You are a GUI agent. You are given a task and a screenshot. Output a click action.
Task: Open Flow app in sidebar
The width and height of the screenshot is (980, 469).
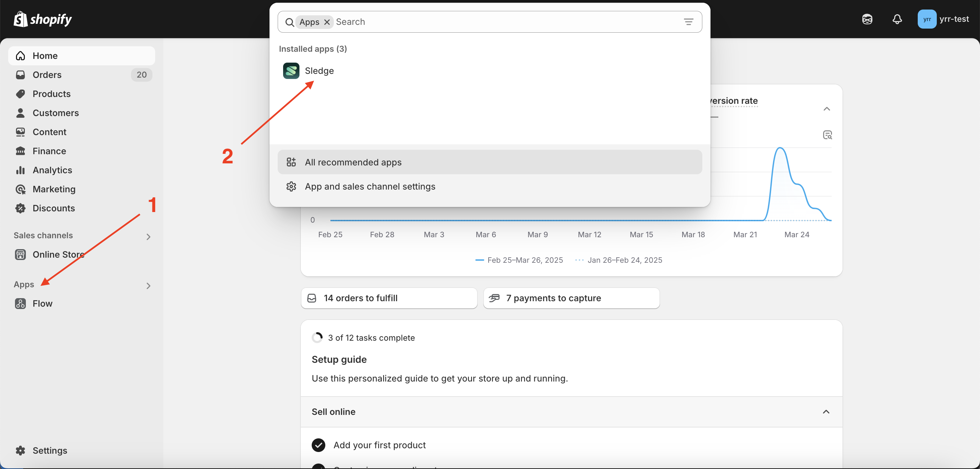[42, 304]
